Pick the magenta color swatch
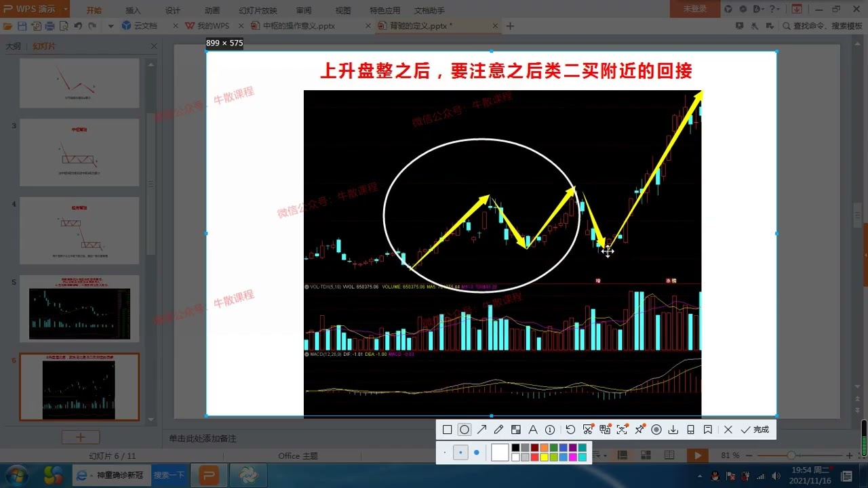868x488 pixels. 572,457
